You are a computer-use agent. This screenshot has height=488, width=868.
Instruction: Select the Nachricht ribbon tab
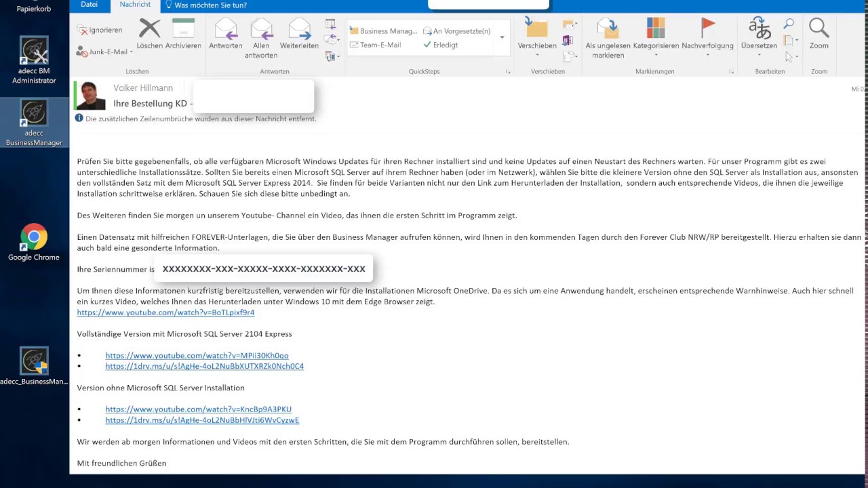135,5
